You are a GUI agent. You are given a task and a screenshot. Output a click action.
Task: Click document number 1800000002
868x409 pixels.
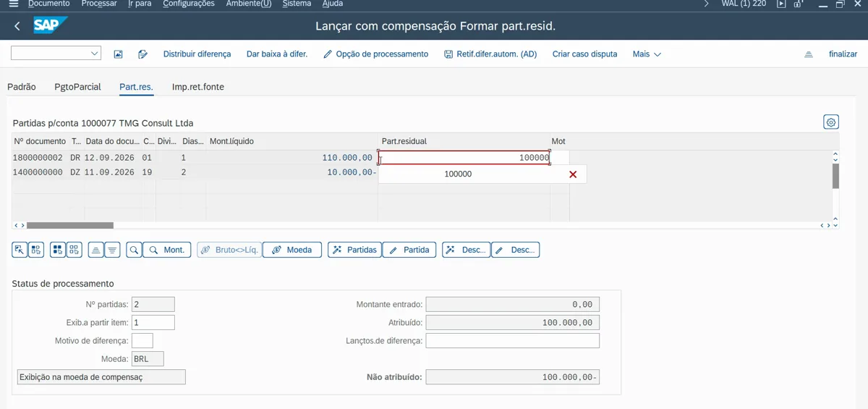point(38,157)
